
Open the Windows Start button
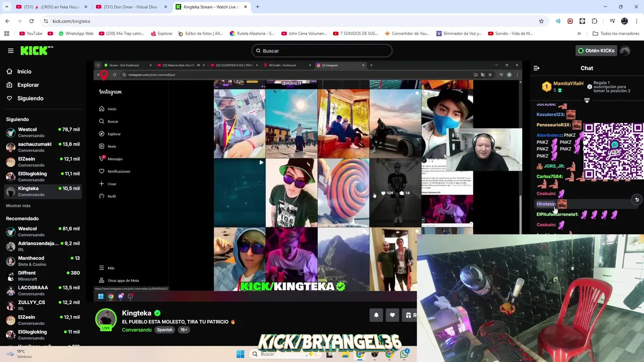point(240,354)
